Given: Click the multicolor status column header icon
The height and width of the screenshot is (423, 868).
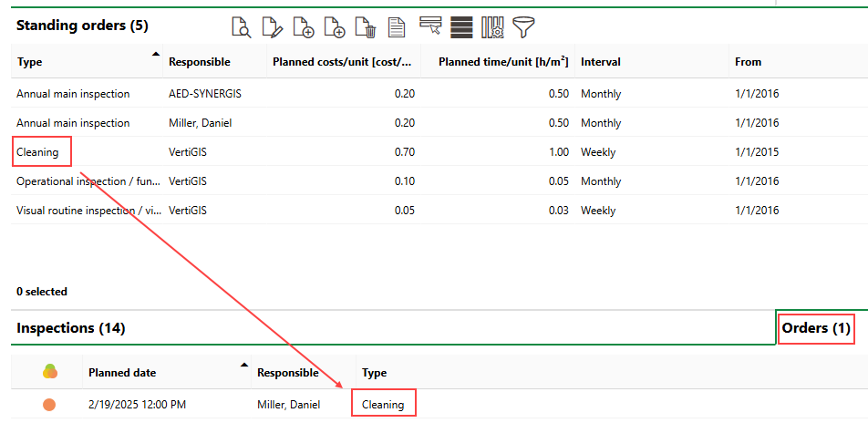Looking at the screenshot, I should coord(49,372).
